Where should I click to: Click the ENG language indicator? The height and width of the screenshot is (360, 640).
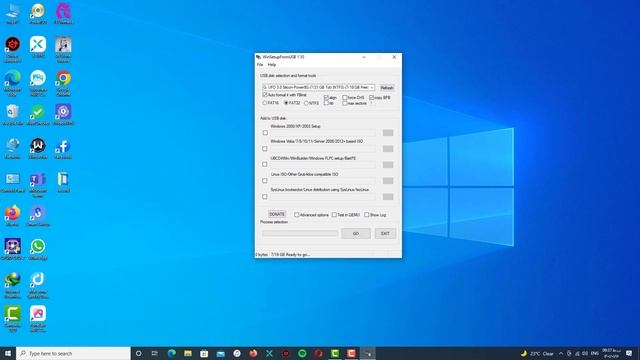tap(595, 353)
